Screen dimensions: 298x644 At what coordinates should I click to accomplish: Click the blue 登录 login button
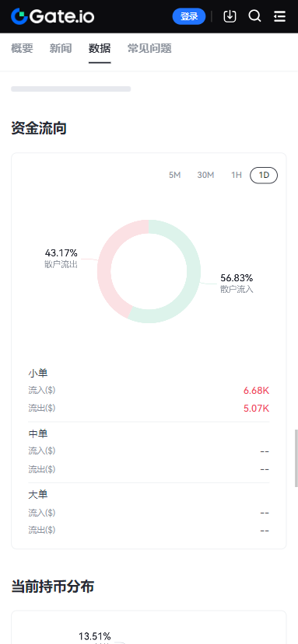click(189, 16)
